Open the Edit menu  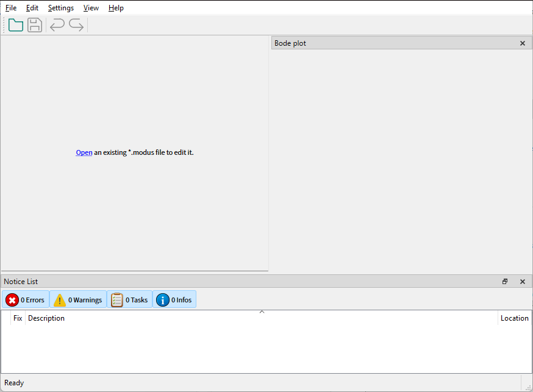32,8
